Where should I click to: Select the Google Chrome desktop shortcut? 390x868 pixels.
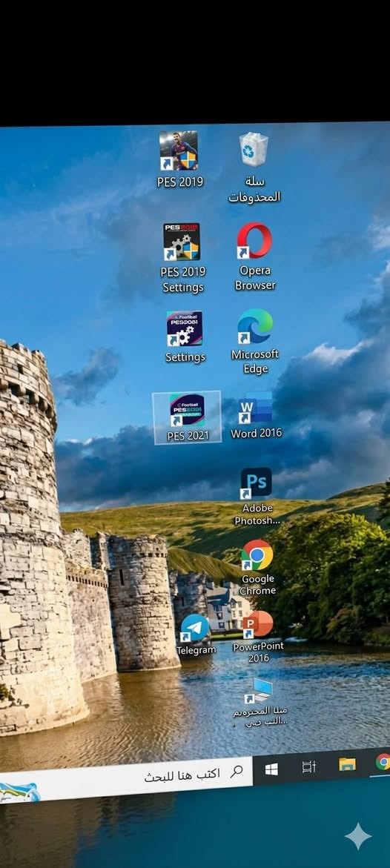click(x=257, y=568)
